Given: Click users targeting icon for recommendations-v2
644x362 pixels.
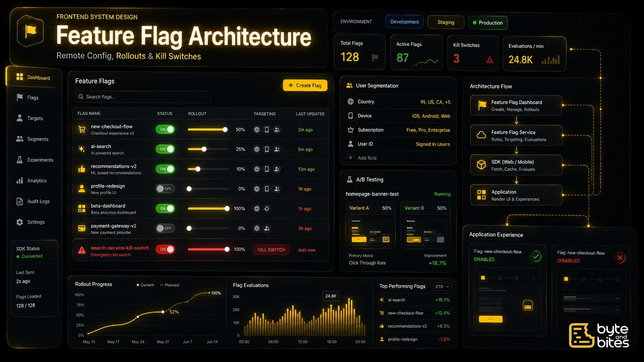Looking at the screenshot, I should click(x=277, y=169).
